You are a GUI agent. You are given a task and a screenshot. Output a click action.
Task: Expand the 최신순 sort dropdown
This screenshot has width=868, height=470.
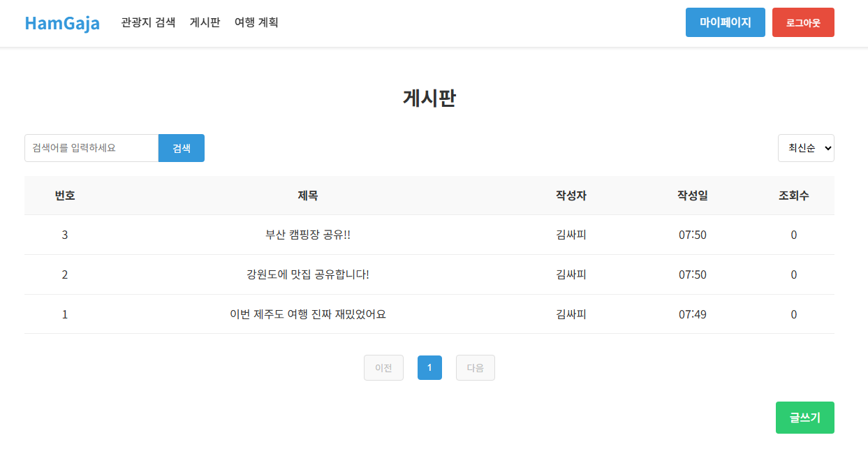806,148
